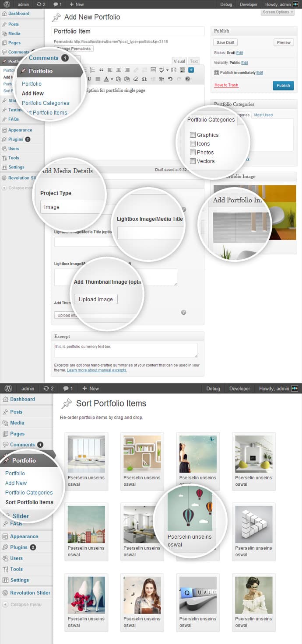This screenshot has width=302, height=644.
Task: Click the align center icon in editor
Action: (118, 70)
